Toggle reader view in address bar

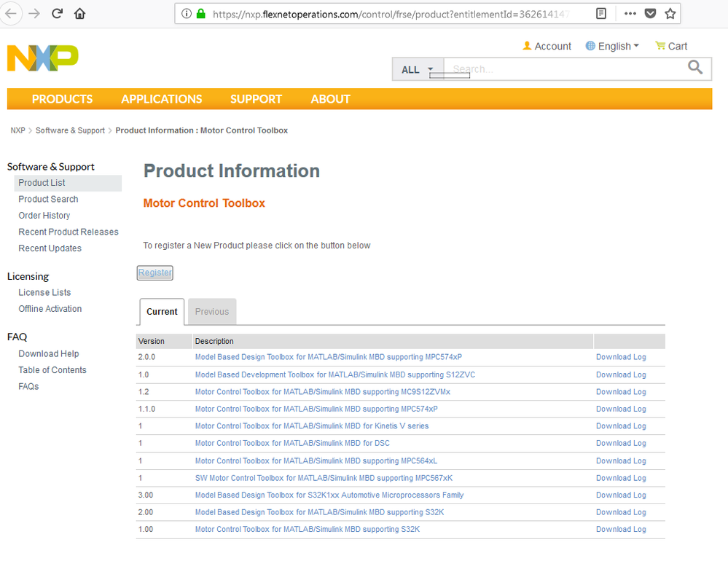[x=600, y=13]
